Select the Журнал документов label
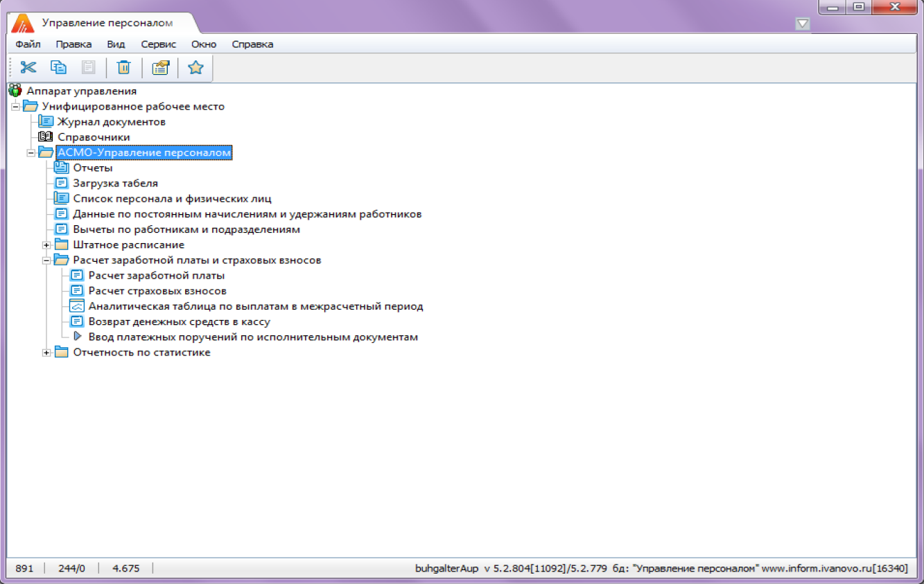Viewport: 924px width, 584px height. (111, 121)
